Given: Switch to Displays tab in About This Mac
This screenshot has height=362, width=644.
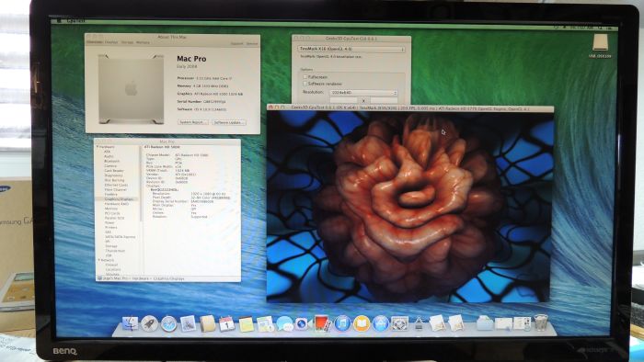Looking at the screenshot, I should (111, 42).
